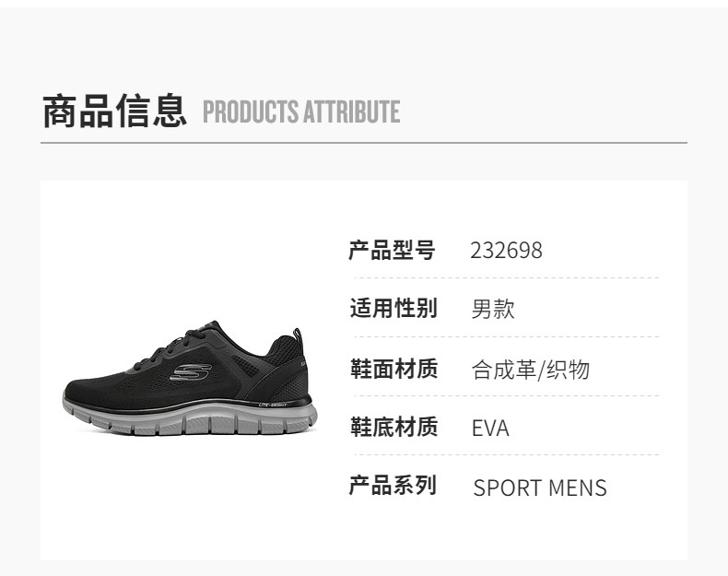Click the shoe heel pull tab
The image size is (728, 576).
298,336
